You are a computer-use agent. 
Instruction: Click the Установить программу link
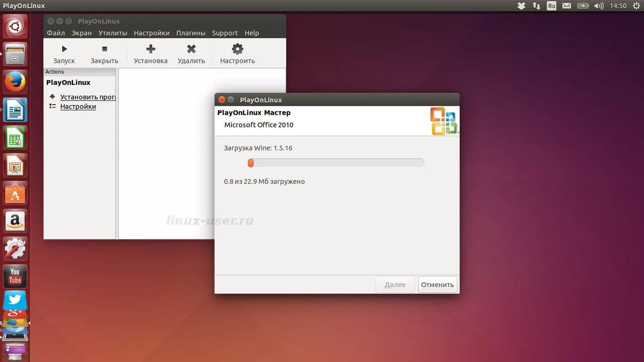coord(88,97)
